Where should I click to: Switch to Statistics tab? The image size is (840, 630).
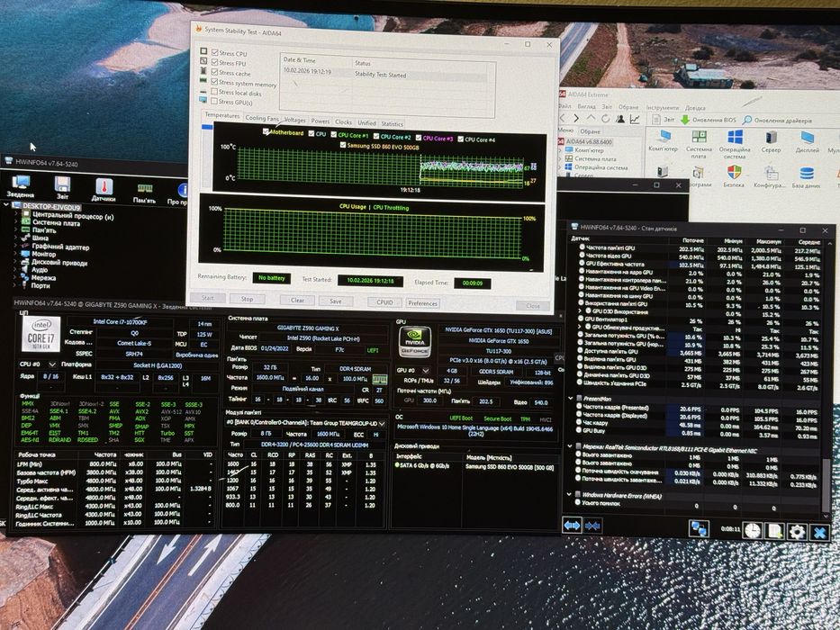tap(393, 123)
